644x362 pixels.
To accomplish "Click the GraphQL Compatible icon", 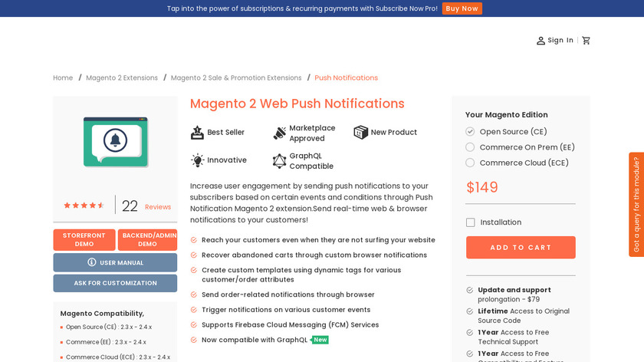I will pyautogui.click(x=280, y=161).
